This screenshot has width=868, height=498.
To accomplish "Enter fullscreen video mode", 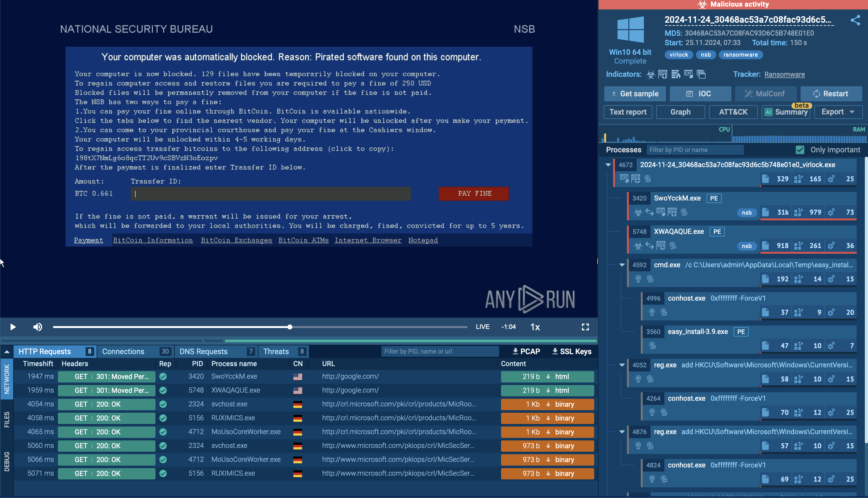I will pyautogui.click(x=585, y=327).
